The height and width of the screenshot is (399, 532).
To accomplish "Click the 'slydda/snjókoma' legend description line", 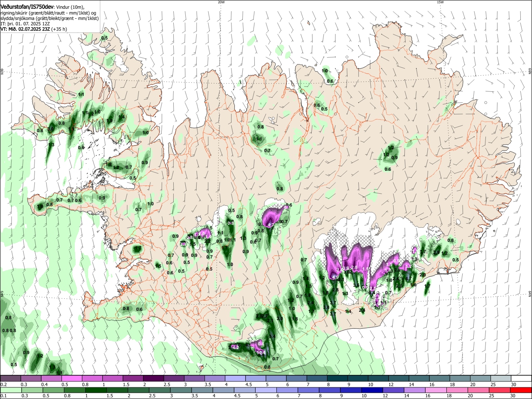I will click(x=49, y=18).
